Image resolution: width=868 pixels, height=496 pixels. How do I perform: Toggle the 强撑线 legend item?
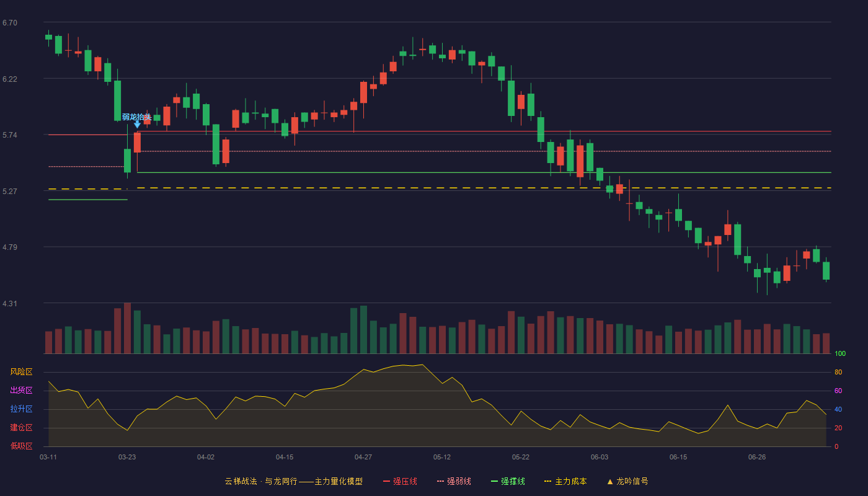pos(508,481)
